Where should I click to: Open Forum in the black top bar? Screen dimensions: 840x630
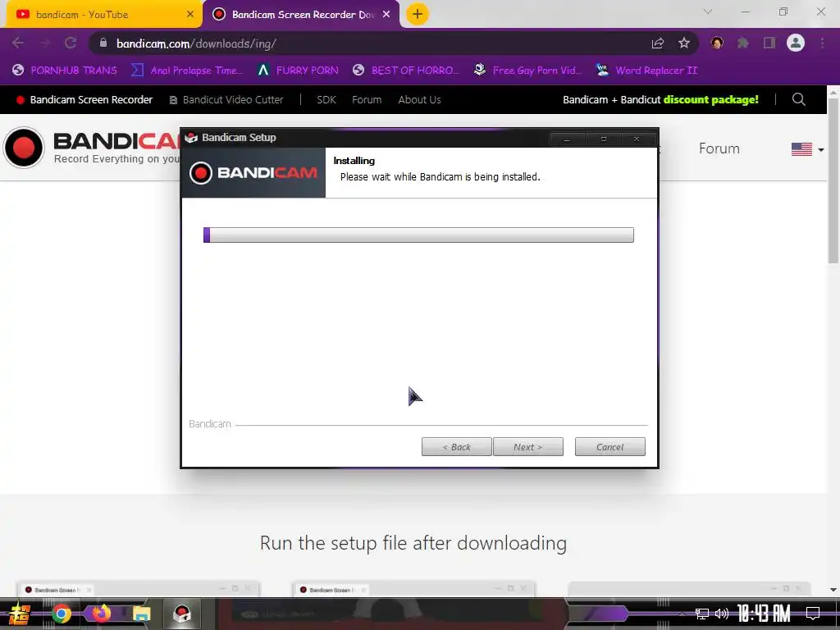367,99
